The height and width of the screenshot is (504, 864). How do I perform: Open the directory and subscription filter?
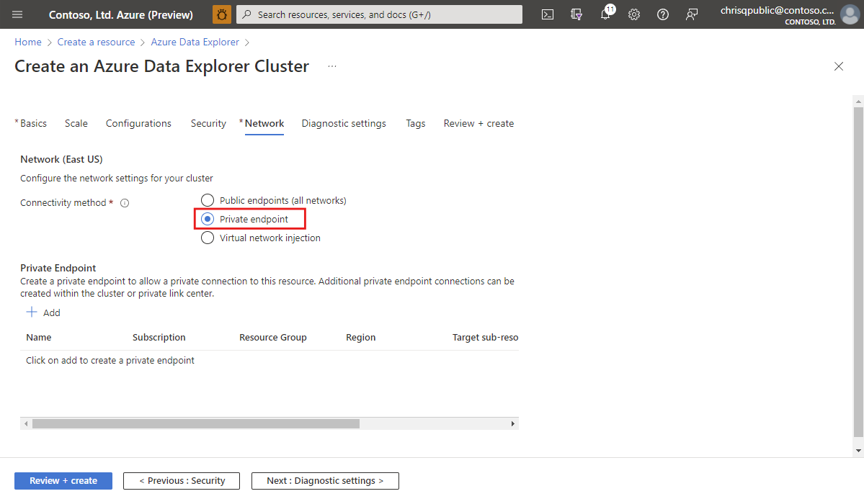(x=576, y=14)
